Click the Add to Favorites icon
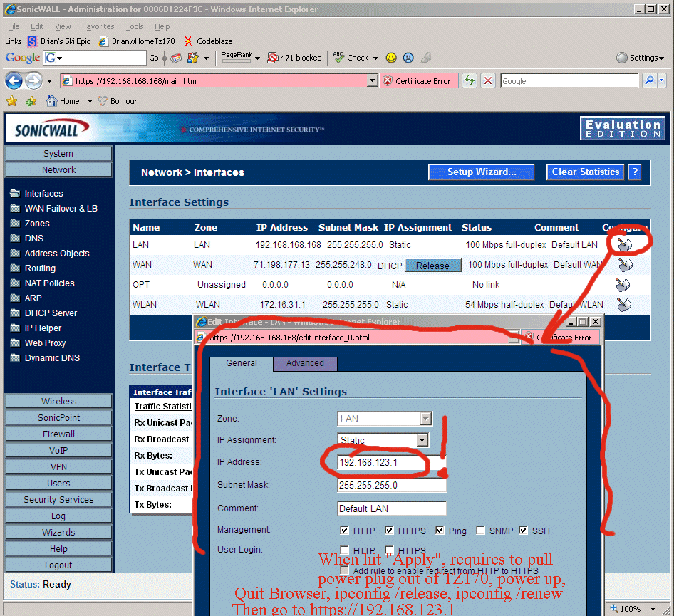The image size is (674, 616). coord(31,101)
